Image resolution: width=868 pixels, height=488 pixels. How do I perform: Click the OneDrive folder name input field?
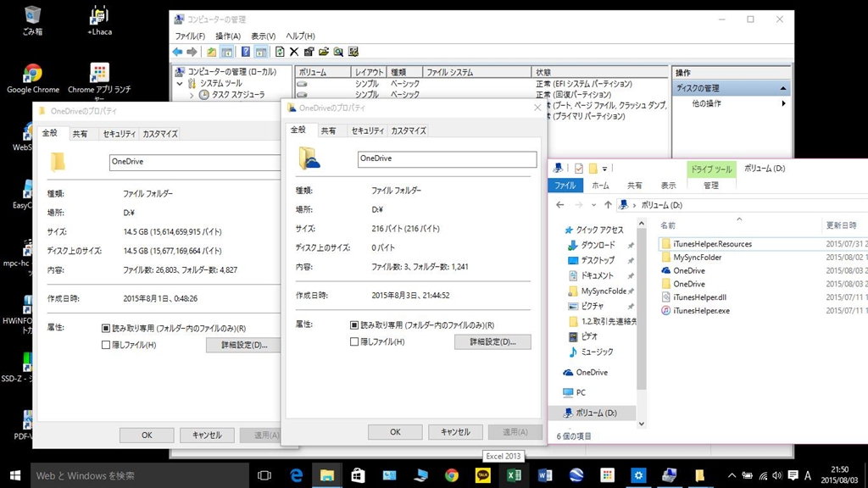click(x=447, y=159)
